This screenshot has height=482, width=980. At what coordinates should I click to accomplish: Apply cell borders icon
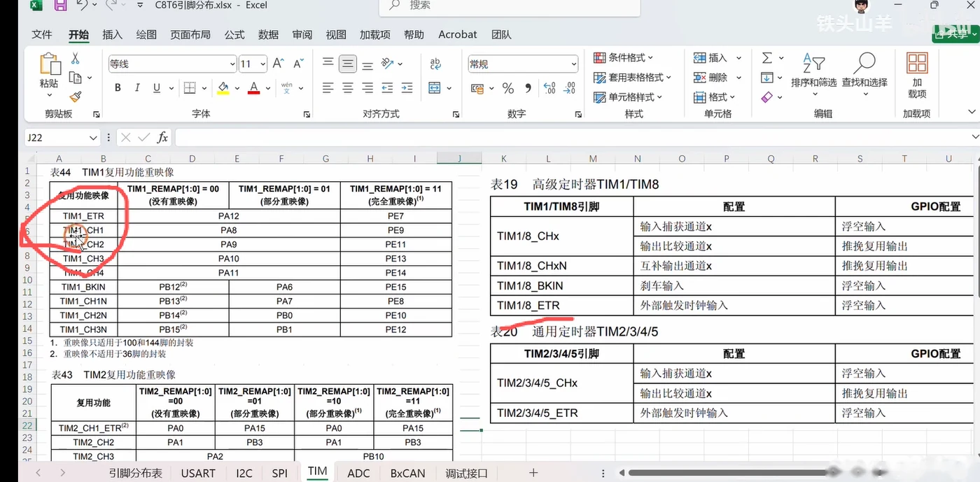[190, 88]
